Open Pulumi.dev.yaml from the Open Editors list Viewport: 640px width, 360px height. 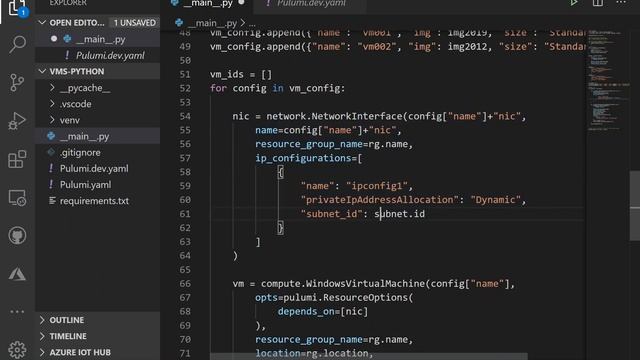(x=110, y=56)
